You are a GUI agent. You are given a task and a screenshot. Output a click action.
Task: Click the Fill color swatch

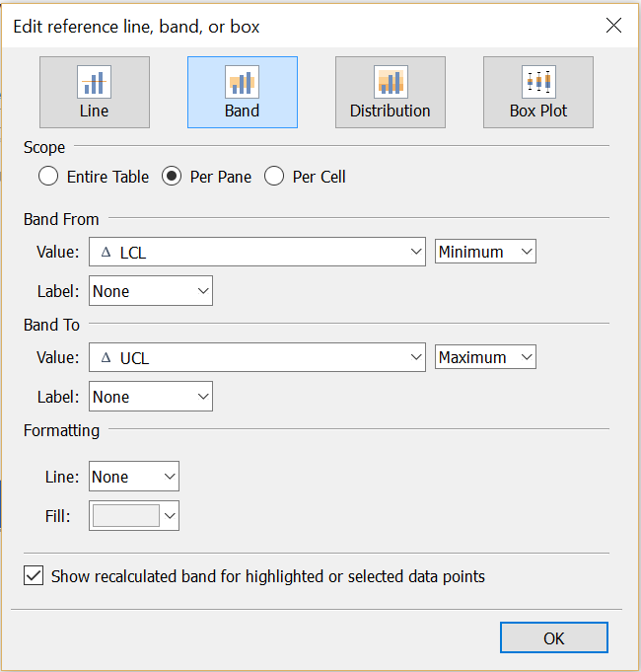(x=125, y=515)
